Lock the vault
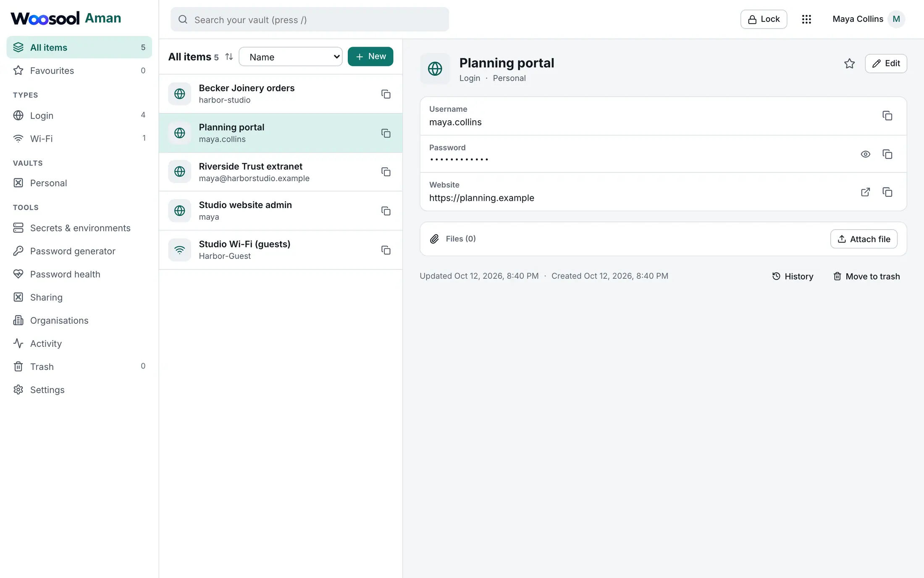924x578 pixels. [x=764, y=19]
